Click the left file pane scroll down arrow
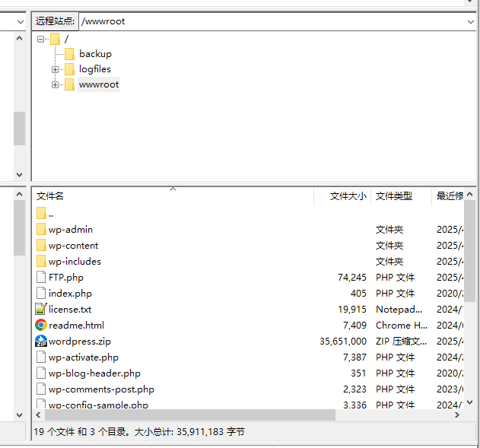 [19, 415]
